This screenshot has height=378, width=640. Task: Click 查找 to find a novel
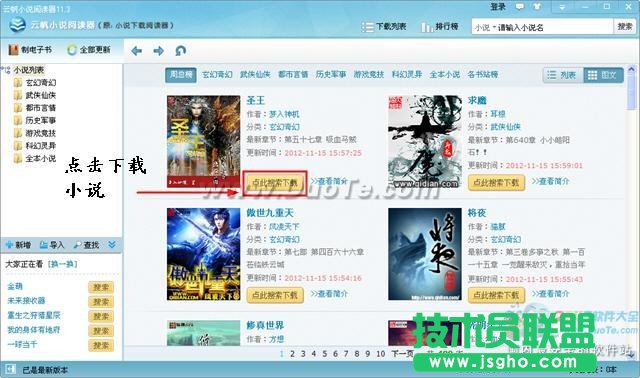pos(86,245)
